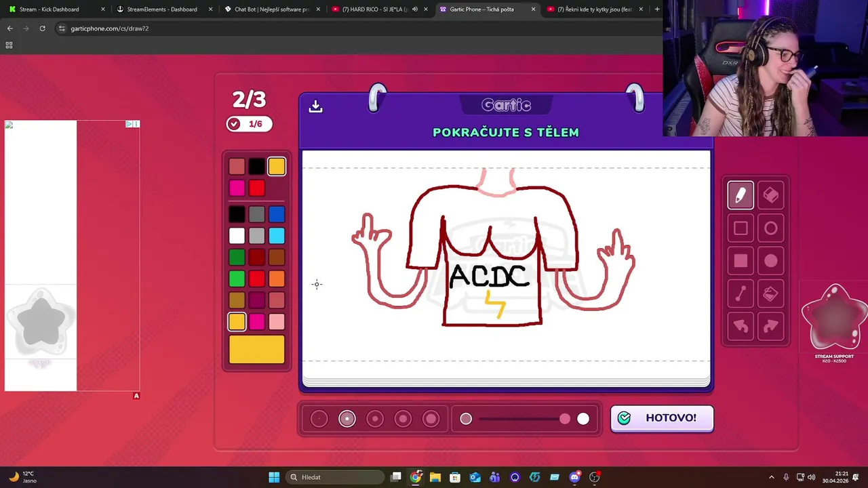This screenshot has height=488, width=868.
Task: Click the HOTOVO! done button
Action: [662, 418]
